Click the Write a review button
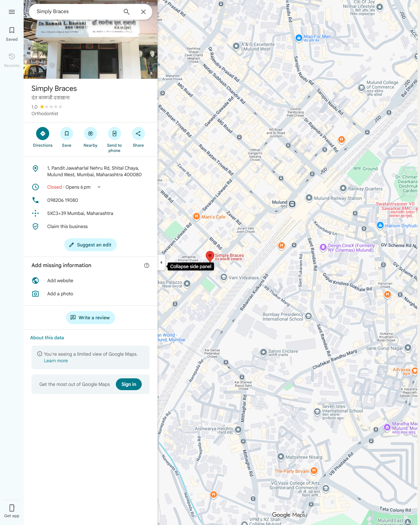The image size is (420, 525). [91, 318]
